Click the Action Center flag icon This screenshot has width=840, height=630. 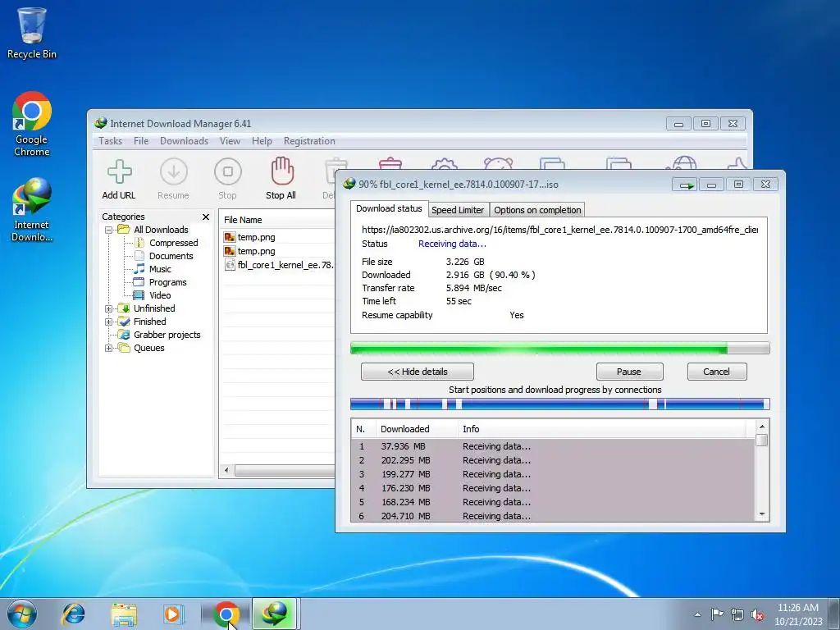click(x=717, y=614)
